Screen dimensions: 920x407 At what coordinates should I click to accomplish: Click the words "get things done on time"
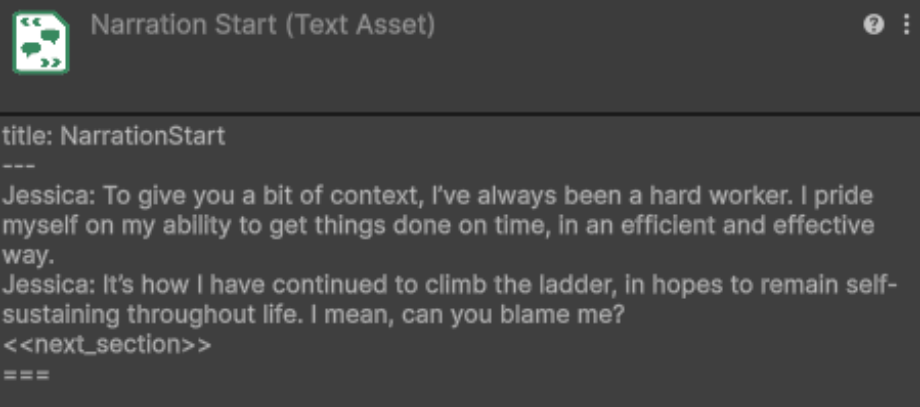point(383,225)
